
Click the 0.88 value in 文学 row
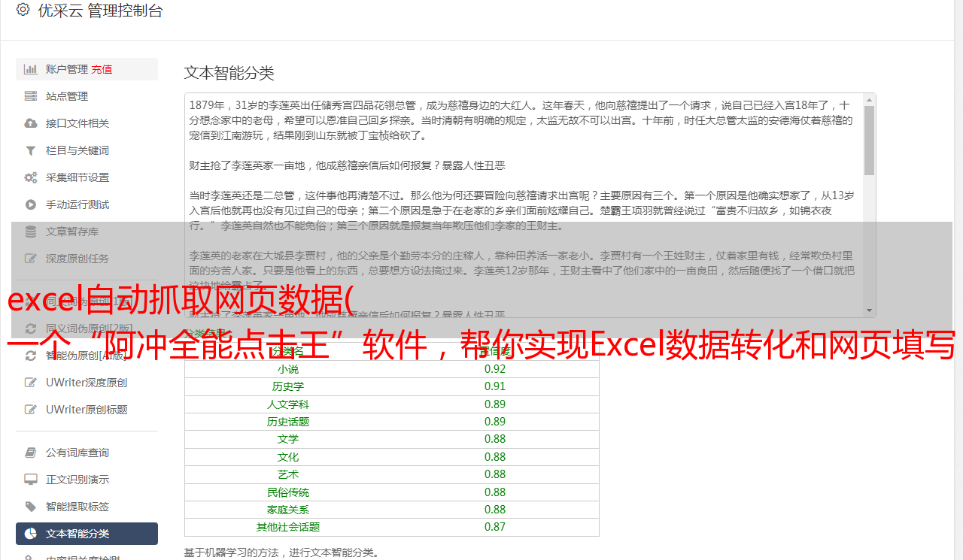[495, 439]
